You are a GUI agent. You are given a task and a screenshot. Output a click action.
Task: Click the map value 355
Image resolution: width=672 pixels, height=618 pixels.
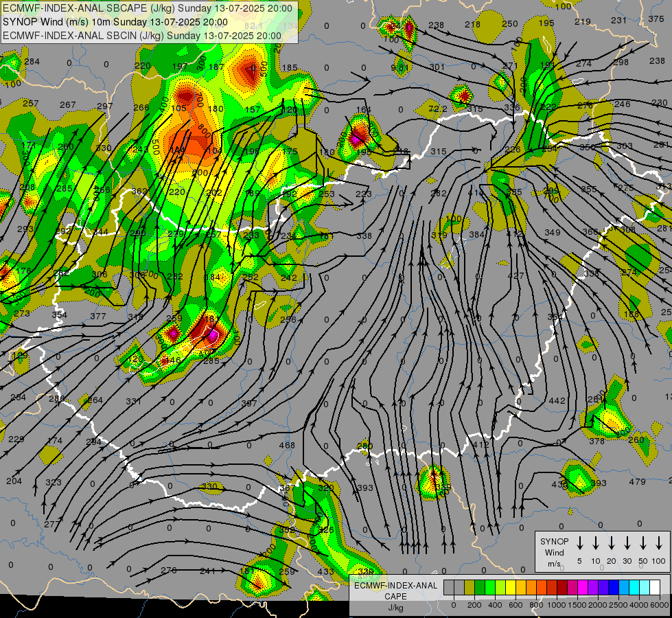(x=589, y=189)
